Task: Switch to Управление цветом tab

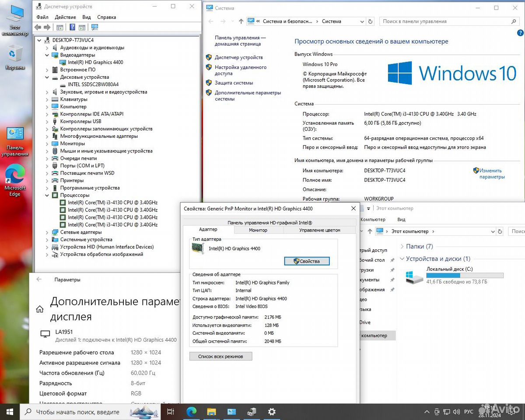Action: (x=320, y=230)
